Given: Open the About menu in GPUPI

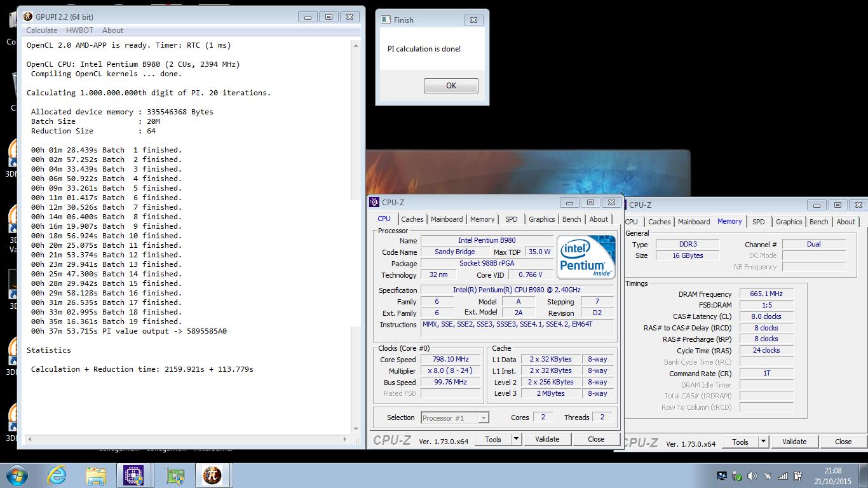Looking at the screenshot, I should click(112, 30).
